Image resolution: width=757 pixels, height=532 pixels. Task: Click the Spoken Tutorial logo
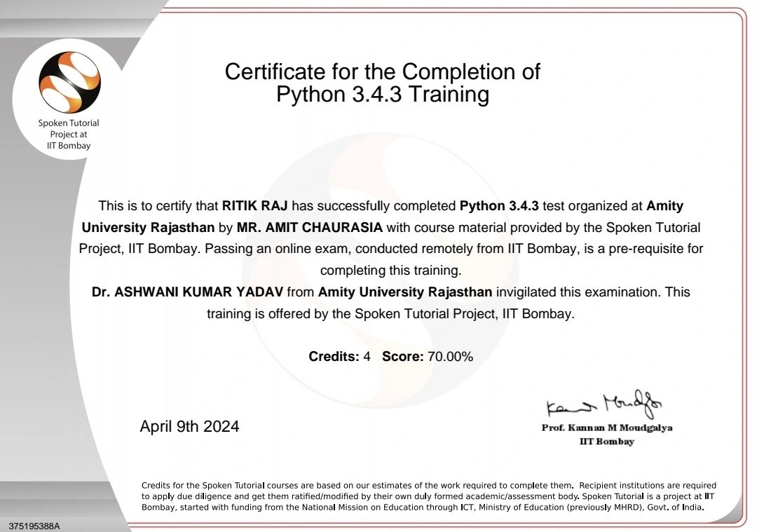pyautogui.click(x=69, y=82)
